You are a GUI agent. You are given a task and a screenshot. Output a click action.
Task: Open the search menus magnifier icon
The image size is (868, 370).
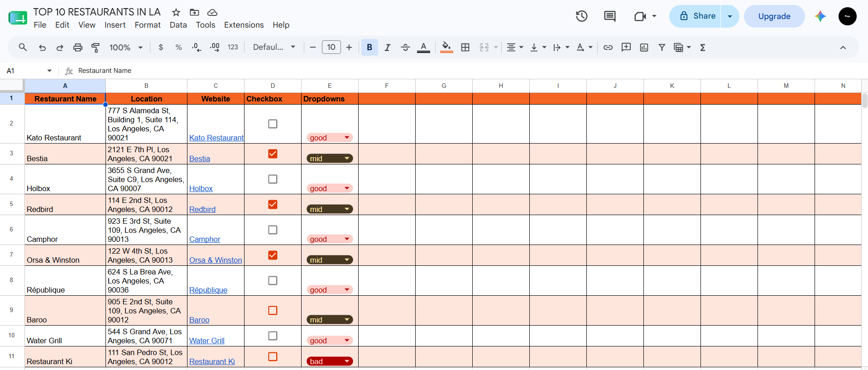[x=23, y=47]
